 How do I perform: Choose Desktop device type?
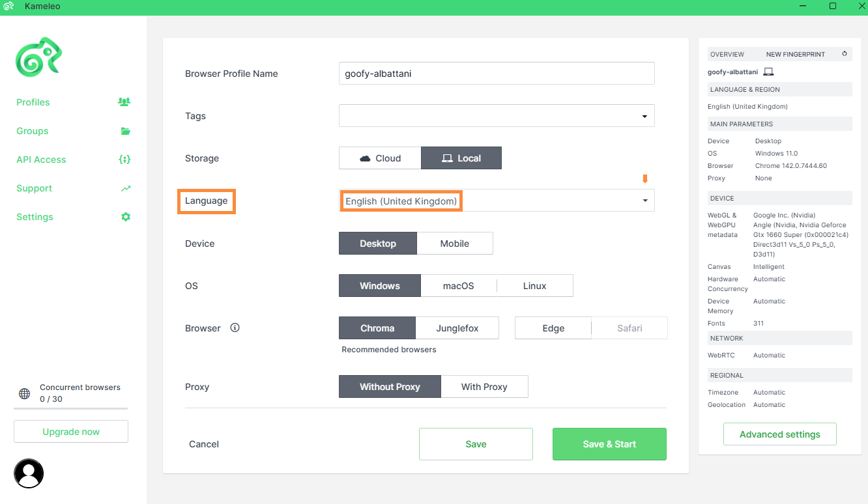click(x=378, y=244)
